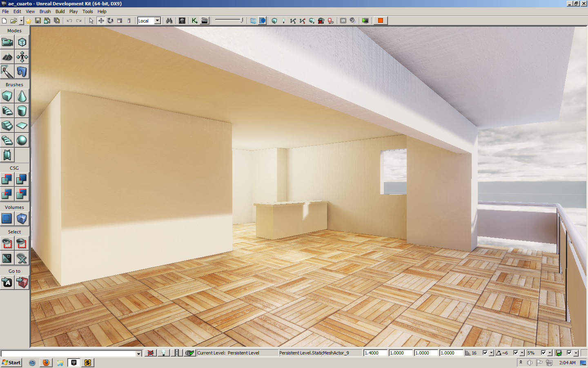Screen dimensions: 588x368
Task: Open Find Actors binoculars icon
Action: tap(169, 20)
